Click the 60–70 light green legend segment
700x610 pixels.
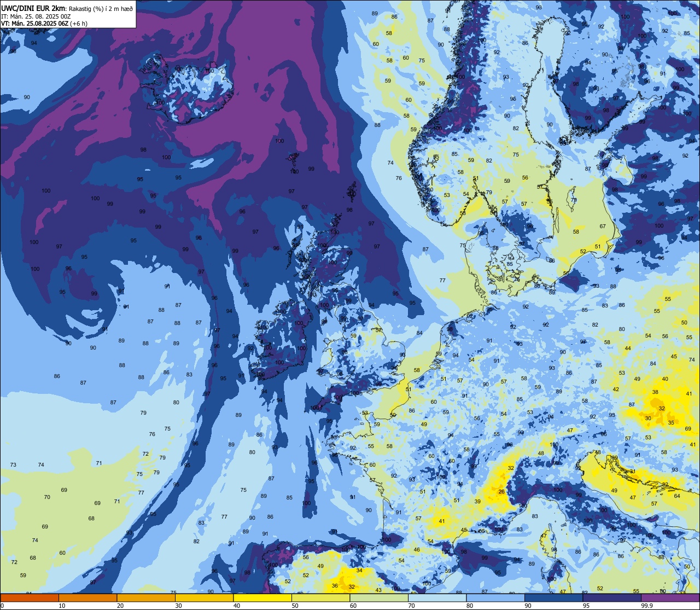click(x=379, y=597)
